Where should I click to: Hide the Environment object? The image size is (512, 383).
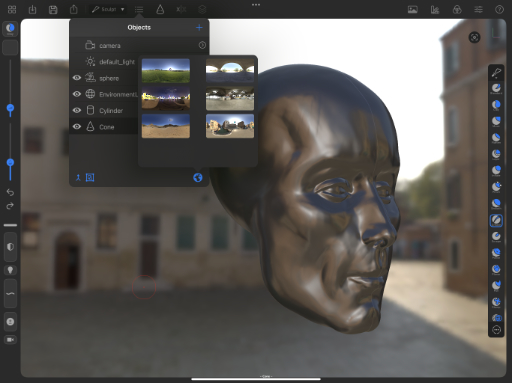[77, 94]
